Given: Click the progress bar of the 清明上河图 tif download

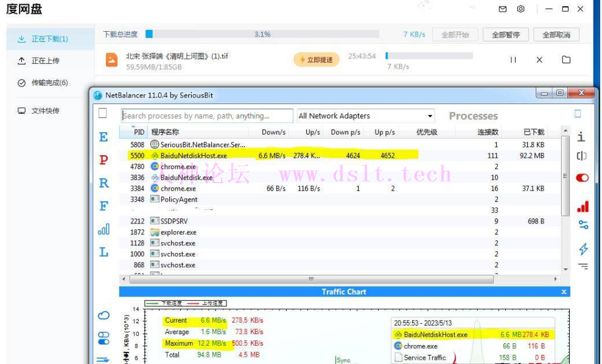Looking at the screenshot, I should [x=429, y=55].
